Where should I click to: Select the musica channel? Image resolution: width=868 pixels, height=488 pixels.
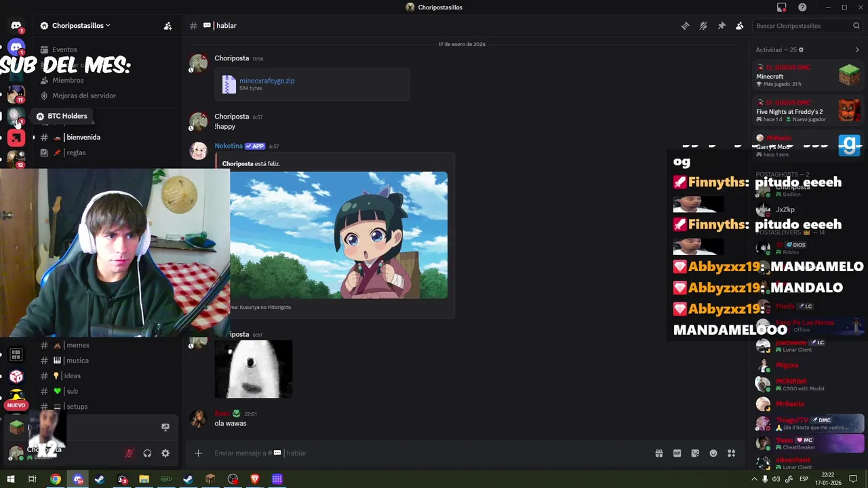[x=77, y=361]
